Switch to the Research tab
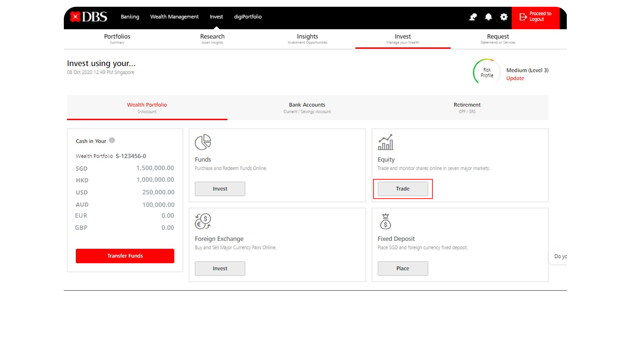The image size is (632, 364). tap(212, 39)
